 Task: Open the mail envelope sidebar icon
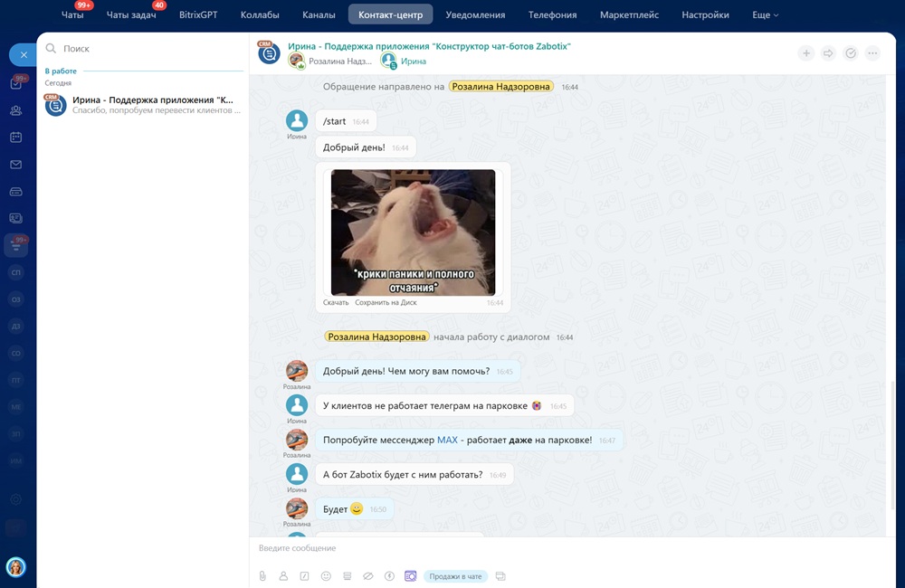coord(16,165)
